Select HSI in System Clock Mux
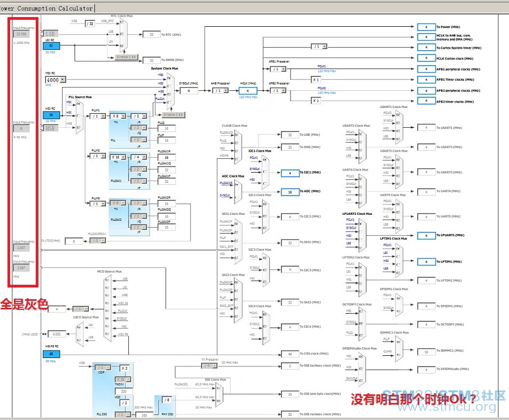509x420 pixels. [169, 86]
